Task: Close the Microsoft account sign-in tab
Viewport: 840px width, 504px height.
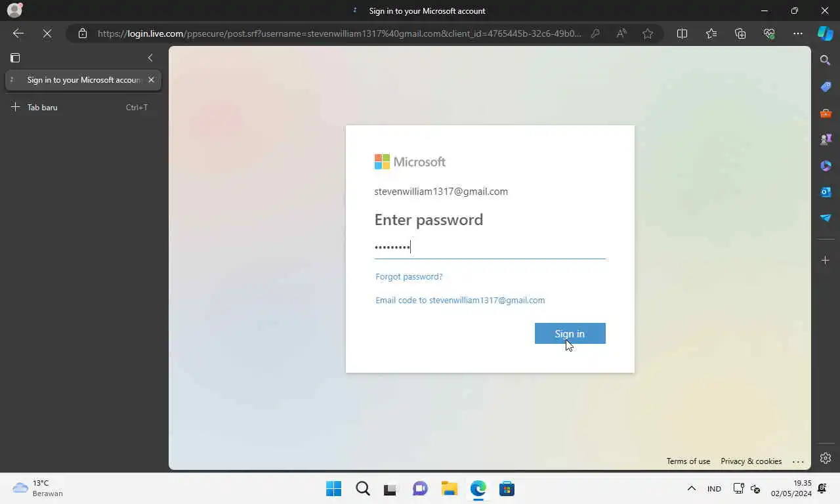Action: tap(151, 79)
